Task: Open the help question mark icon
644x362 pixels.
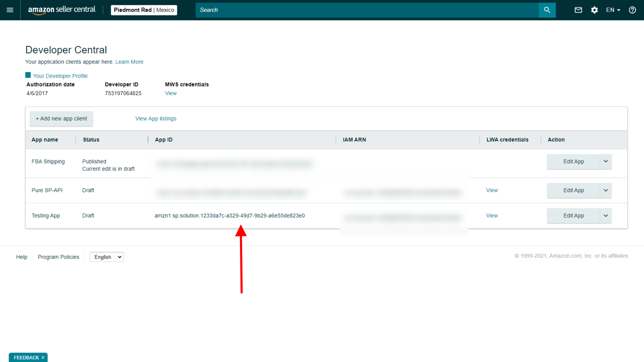Action: (632, 10)
